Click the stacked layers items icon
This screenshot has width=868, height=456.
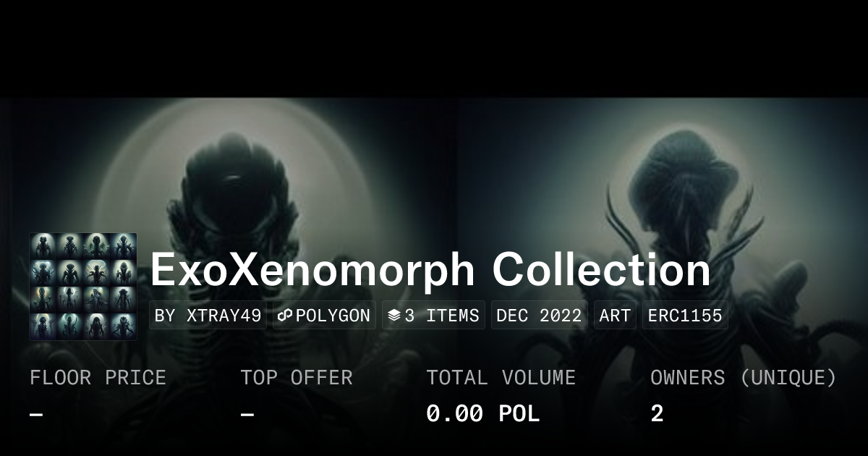pyautogui.click(x=394, y=316)
